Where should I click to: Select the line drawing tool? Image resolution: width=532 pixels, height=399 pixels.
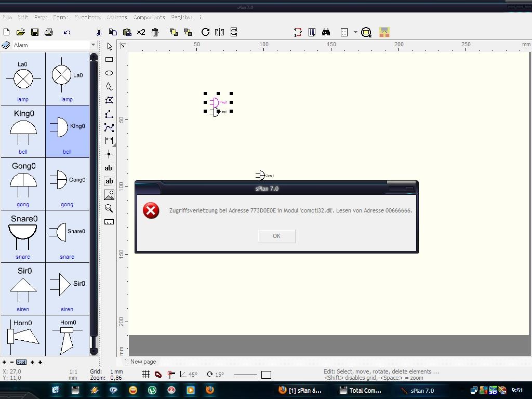coord(109,114)
